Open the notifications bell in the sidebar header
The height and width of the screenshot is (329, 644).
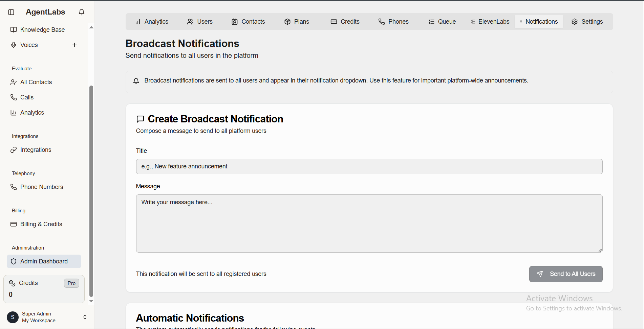click(81, 12)
